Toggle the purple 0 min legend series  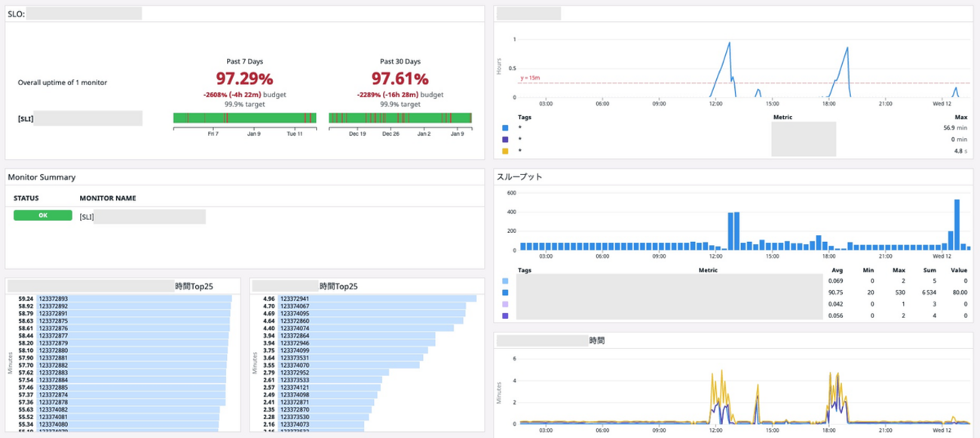(x=505, y=139)
